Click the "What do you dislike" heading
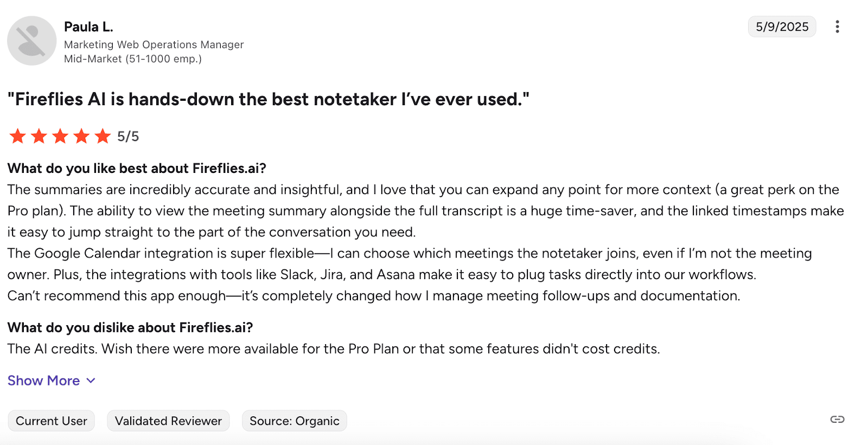This screenshot has width=868, height=445. pyautogui.click(x=130, y=328)
